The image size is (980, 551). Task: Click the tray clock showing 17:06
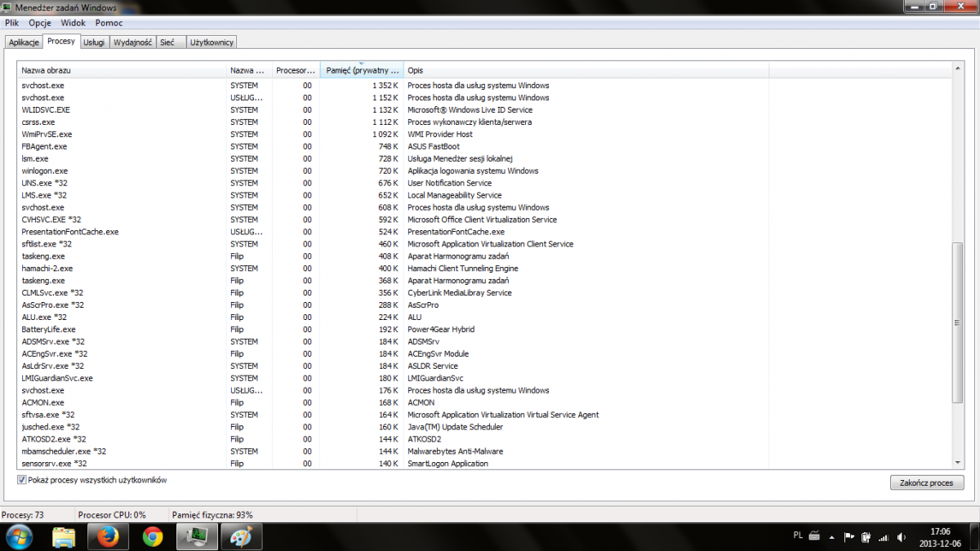coord(939,537)
